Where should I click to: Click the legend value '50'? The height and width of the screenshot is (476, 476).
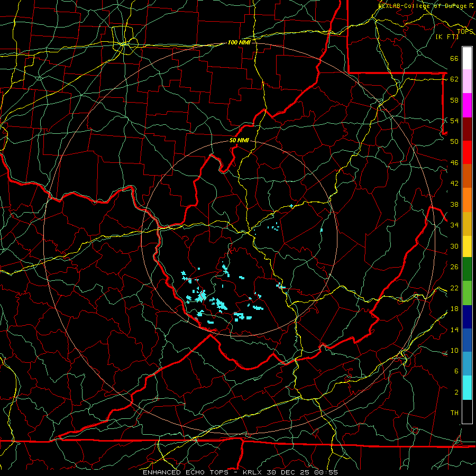pyautogui.click(x=454, y=141)
